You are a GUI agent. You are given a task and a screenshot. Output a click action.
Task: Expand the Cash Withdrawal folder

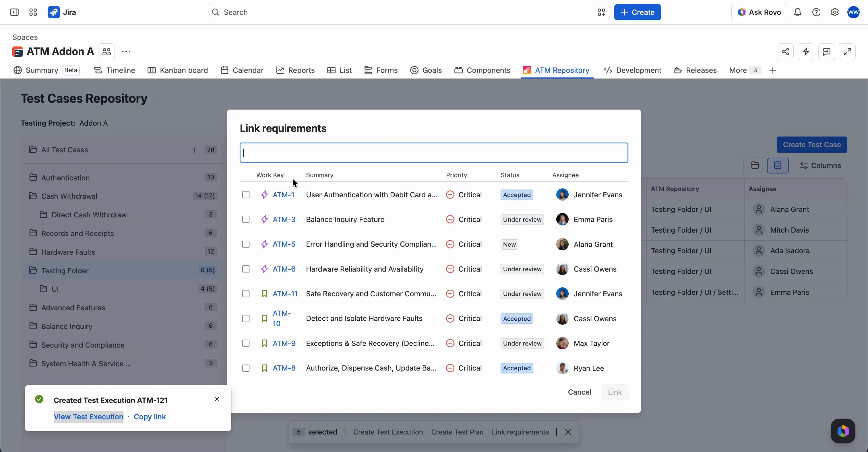point(33,196)
